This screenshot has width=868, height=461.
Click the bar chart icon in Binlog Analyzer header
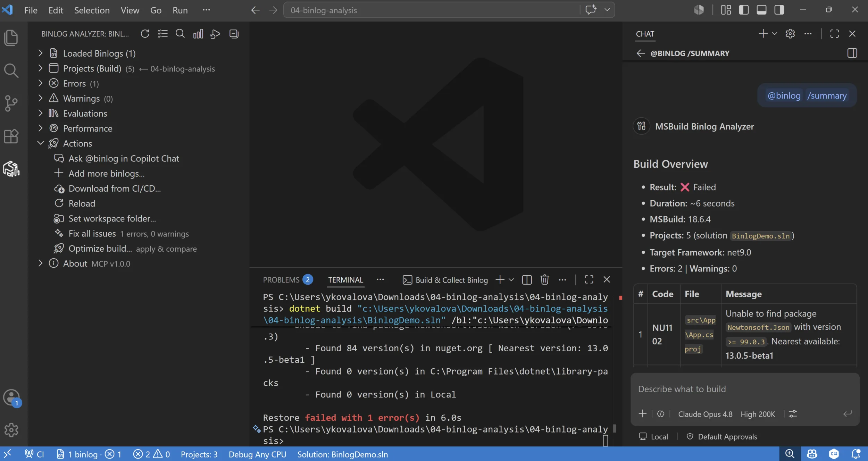pos(198,34)
